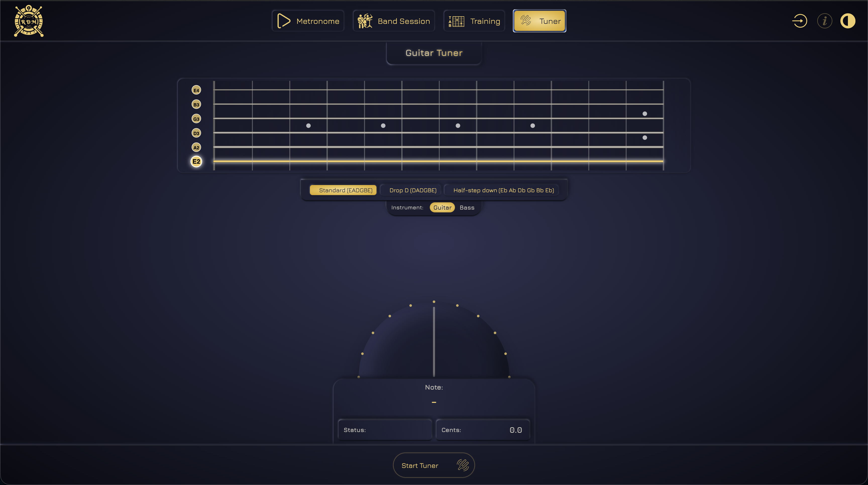Select the Tuner tab
This screenshot has width=868, height=485.
pyautogui.click(x=539, y=21)
